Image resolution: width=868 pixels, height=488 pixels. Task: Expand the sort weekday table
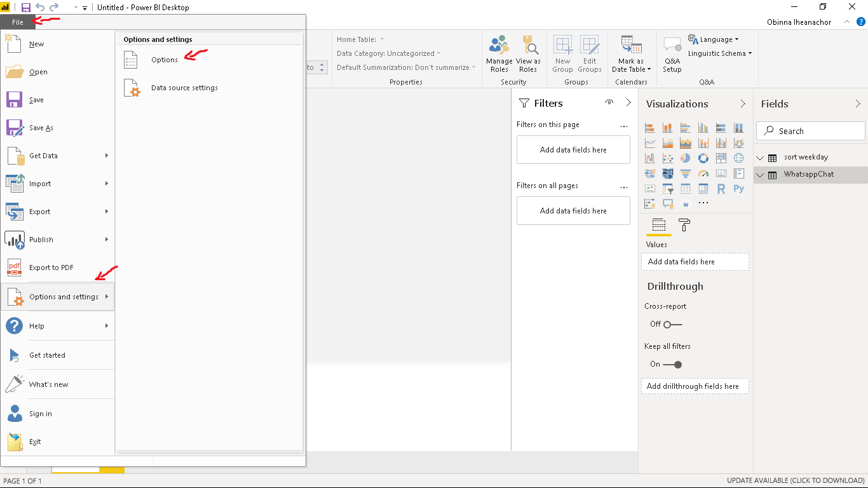(761, 158)
